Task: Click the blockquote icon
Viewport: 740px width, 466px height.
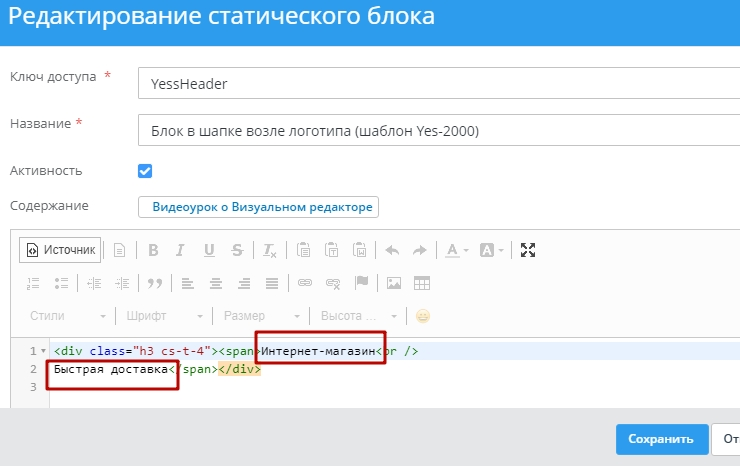Action: click(x=155, y=283)
